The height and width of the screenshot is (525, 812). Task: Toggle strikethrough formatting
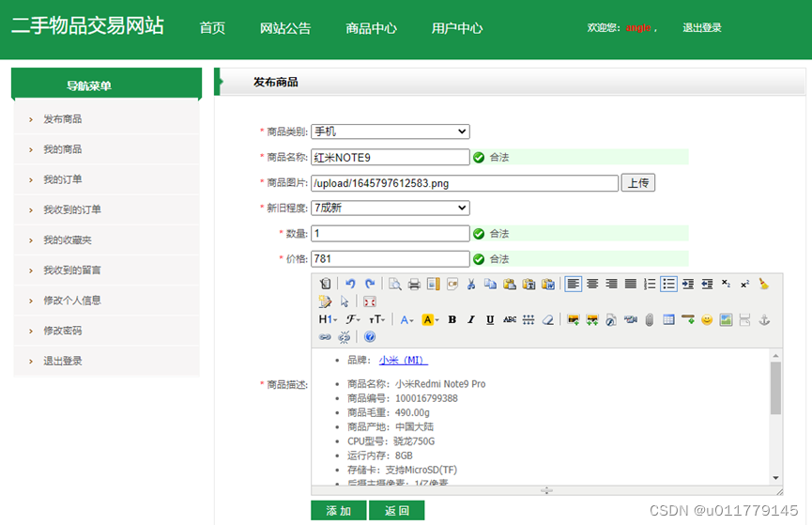[510, 319]
